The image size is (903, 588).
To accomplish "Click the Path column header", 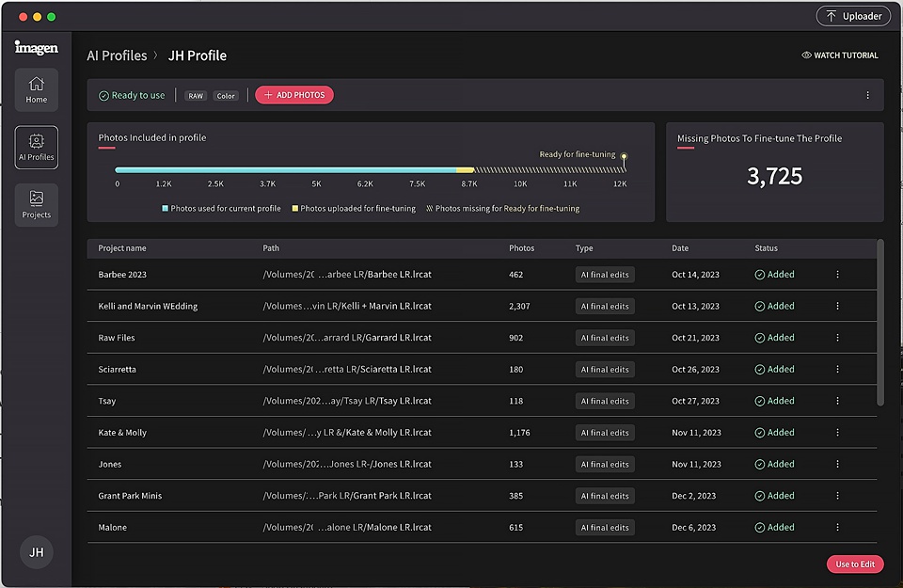I will [271, 248].
